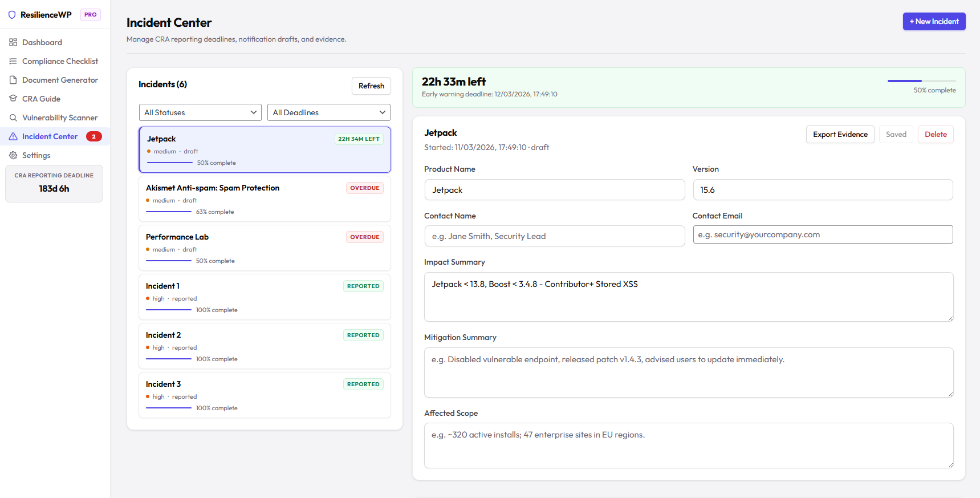Viewport: 980px width, 498px height.
Task: Open the All Deadlines filter dropdown
Action: click(x=328, y=112)
